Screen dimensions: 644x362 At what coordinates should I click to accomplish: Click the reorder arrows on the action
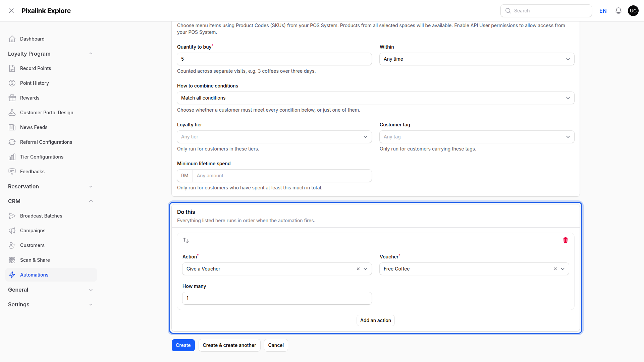186,240
